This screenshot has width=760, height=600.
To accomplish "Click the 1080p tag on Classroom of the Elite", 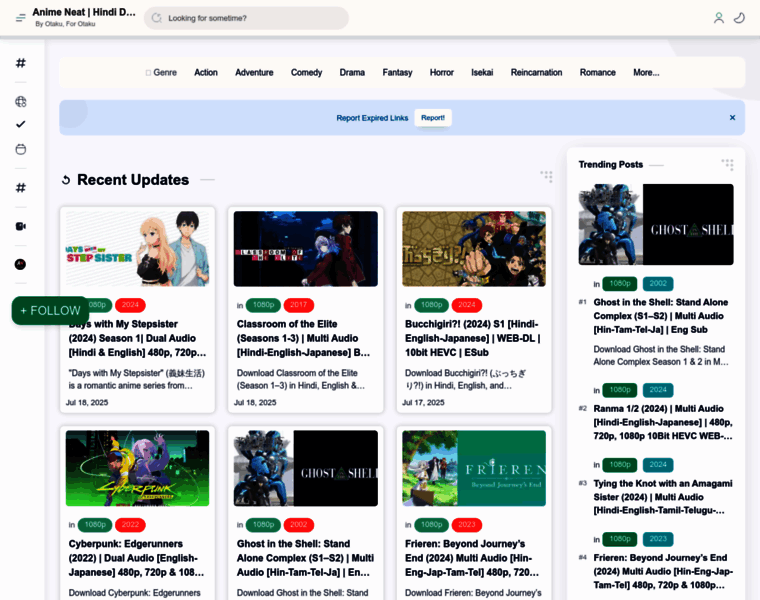I will pyautogui.click(x=263, y=305).
